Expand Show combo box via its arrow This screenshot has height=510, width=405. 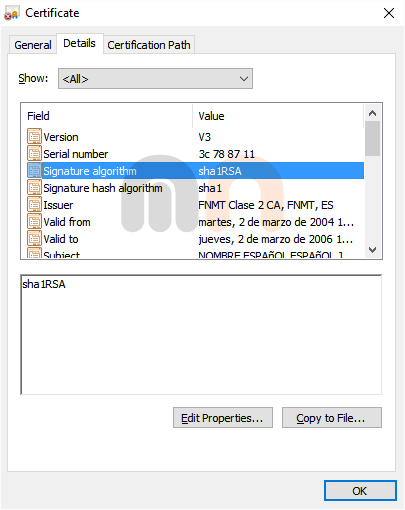pos(244,79)
